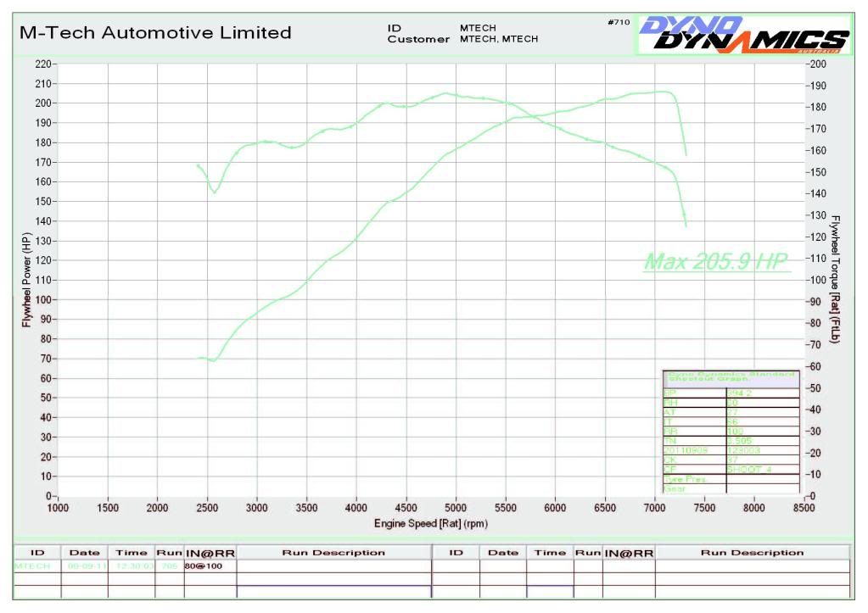Click the empty Tyre Pres value cell

tap(763, 479)
